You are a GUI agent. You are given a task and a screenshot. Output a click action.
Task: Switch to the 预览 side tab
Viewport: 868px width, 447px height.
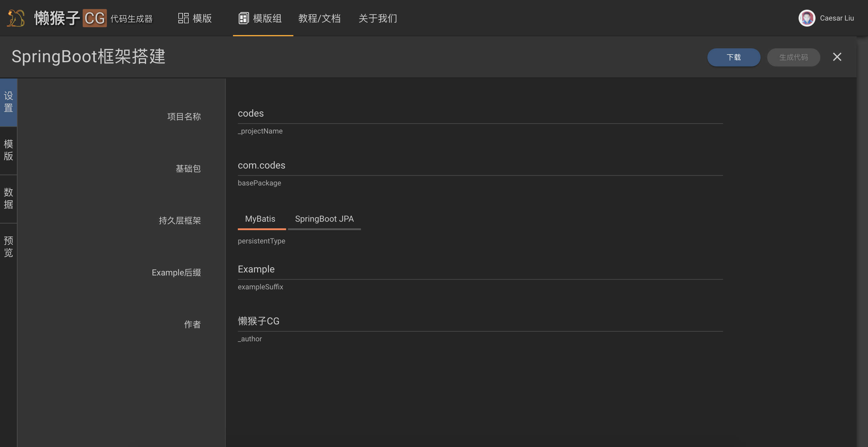[x=8, y=246]
